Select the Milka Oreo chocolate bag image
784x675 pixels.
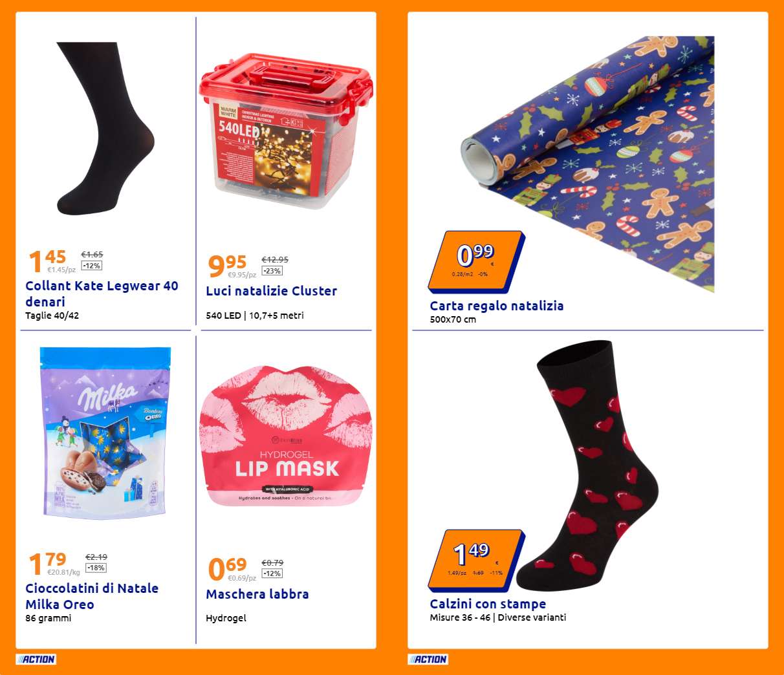[105, 433]
